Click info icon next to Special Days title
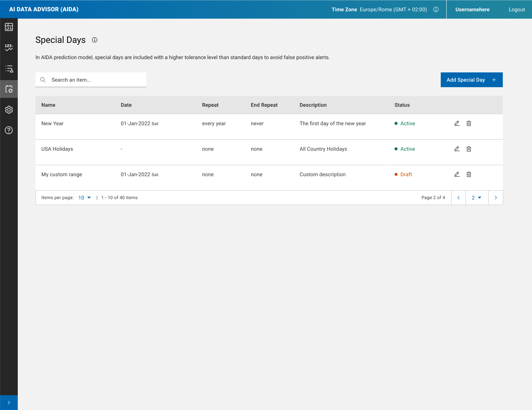Screen dimensions: 532x410 [x=95, y=40]
